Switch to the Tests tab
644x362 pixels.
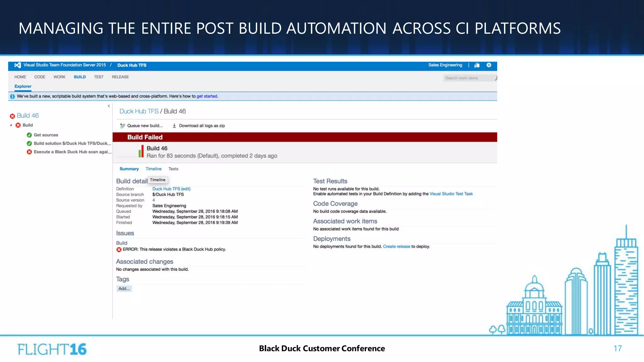173,169
